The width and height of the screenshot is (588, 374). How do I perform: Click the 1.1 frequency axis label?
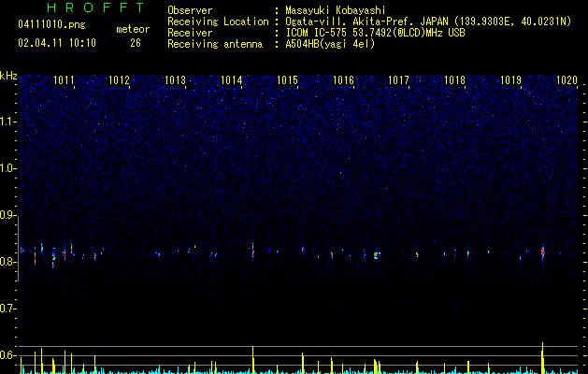(8, 122)
